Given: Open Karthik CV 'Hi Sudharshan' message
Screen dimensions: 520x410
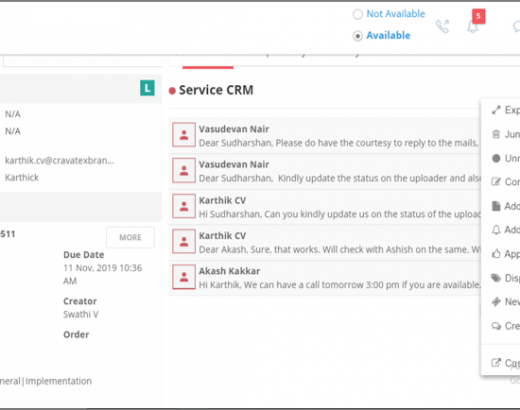Looking at the screenshot, I should pos(325,207).
